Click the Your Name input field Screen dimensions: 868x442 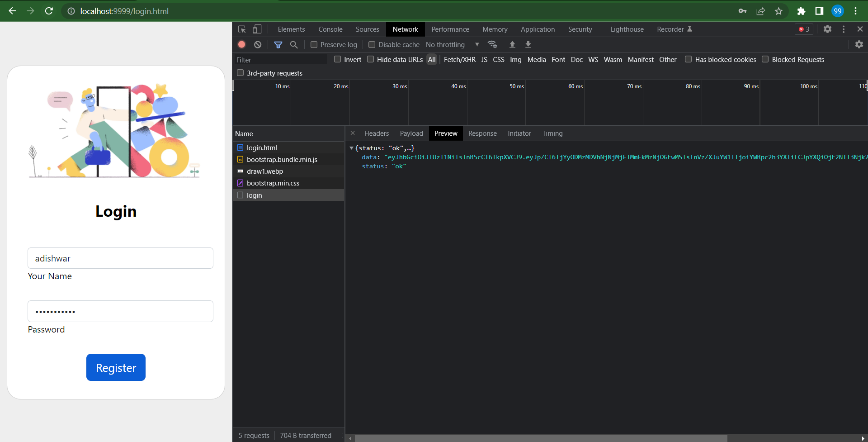[x=120, y=258]
